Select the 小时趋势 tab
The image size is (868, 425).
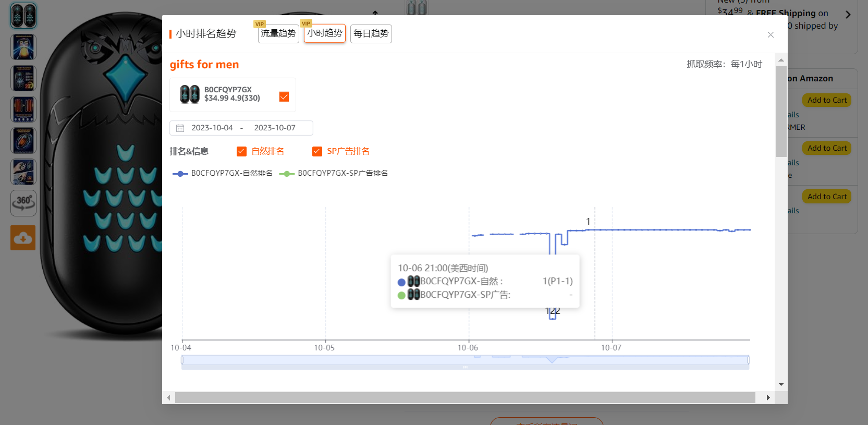point(325,33)
